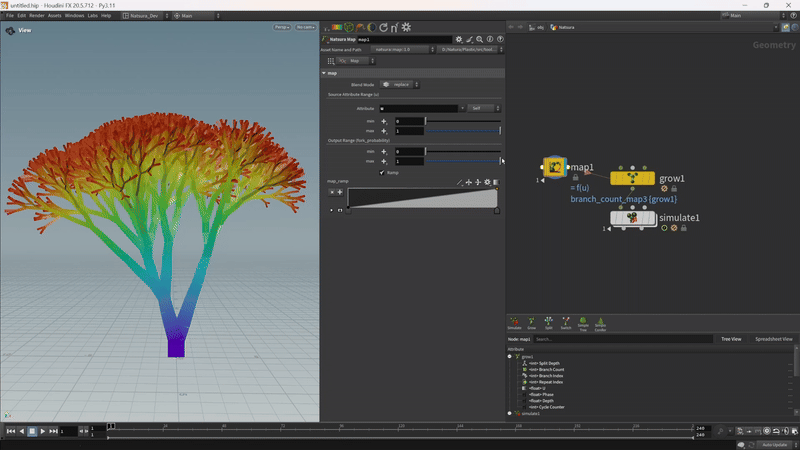This screenshot has width=800, height=450.
Task: Click the play forward button
Action: [x=43, y=431]
